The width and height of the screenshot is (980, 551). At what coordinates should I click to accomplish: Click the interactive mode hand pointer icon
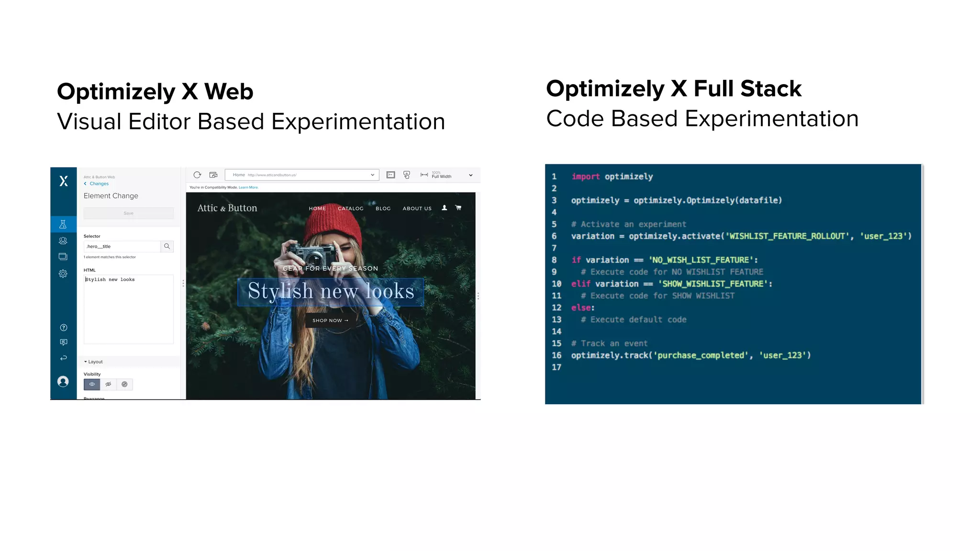click(x=407, y=175)
